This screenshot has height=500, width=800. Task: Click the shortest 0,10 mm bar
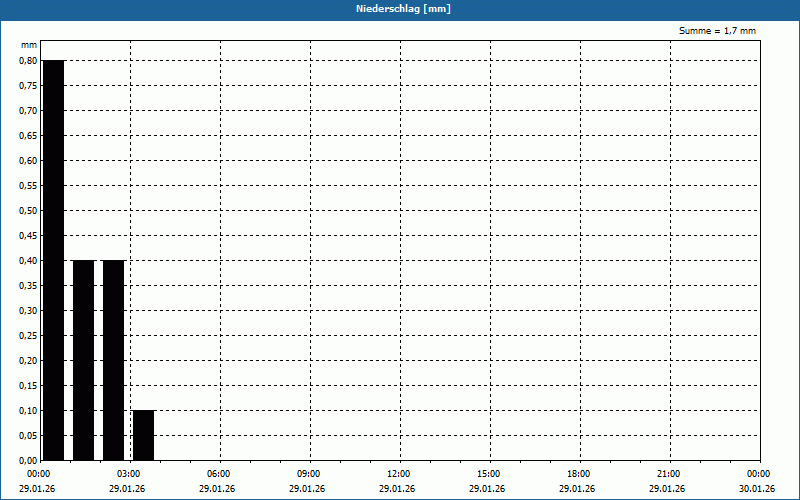[x=143, y=435]
